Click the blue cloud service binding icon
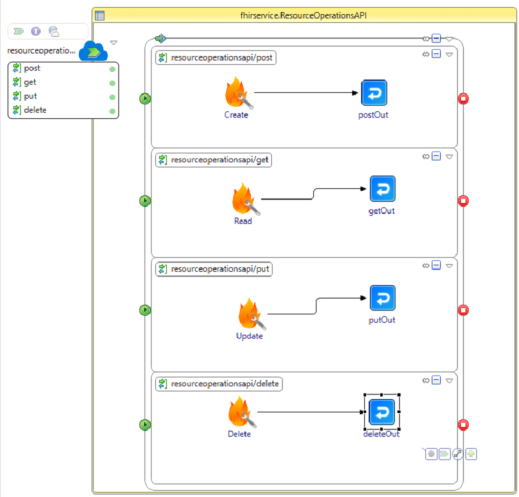This screenshot has width=519, height=497. click(x=93, y=51)
